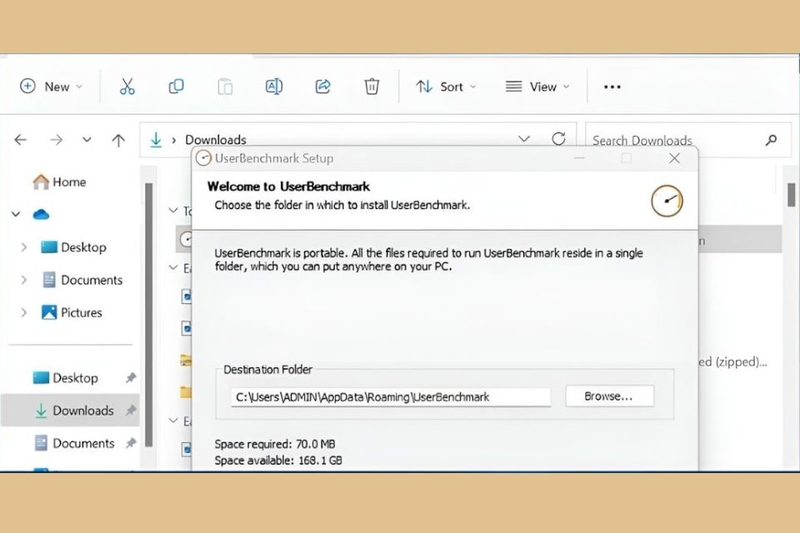Screen dimensions: 800x533
Task: Click pin icon next to pinned Desktop
Action: coord(131,378)
